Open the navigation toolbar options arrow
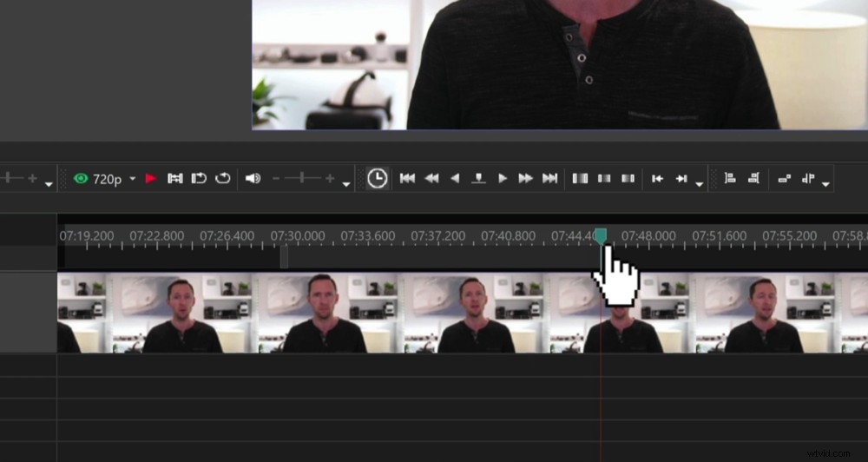This screenshot has width=868, height=462. 699,184
